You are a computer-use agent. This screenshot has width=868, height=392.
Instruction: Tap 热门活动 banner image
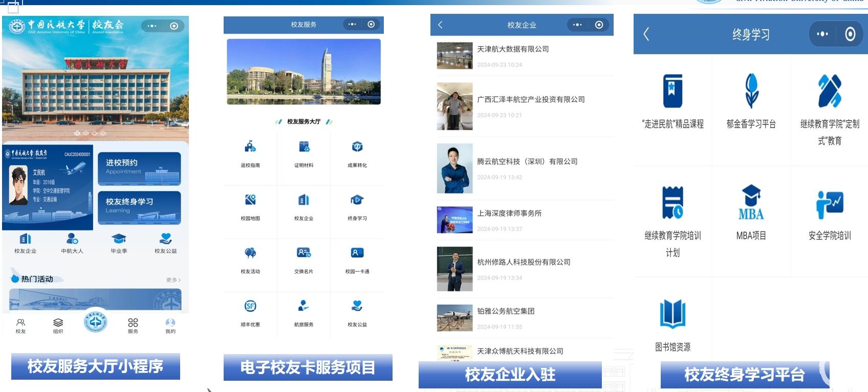[95, 299]
